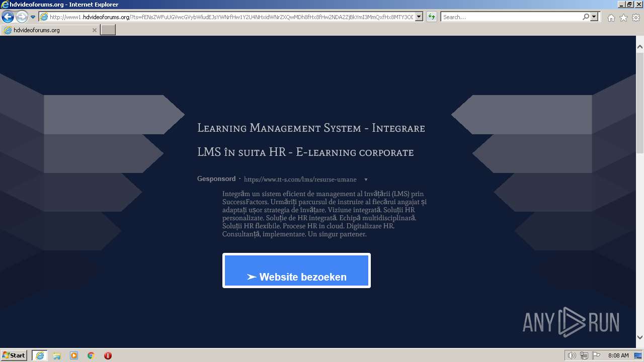Launch Chrome from the taskbar

pyautogui.click(x=91, y=355)
